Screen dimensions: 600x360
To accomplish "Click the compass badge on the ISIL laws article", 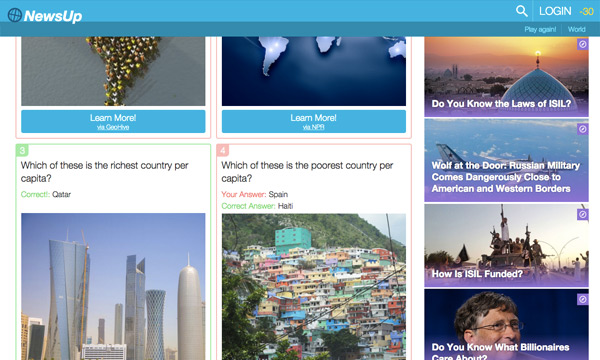I will 582,44.
